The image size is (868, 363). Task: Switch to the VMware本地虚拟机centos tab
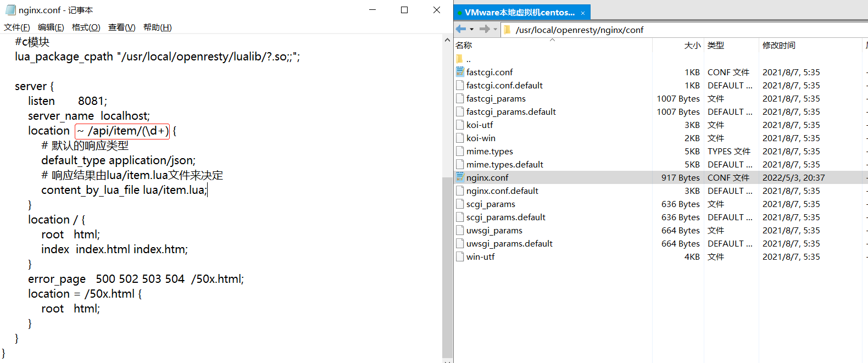point(520,12)
